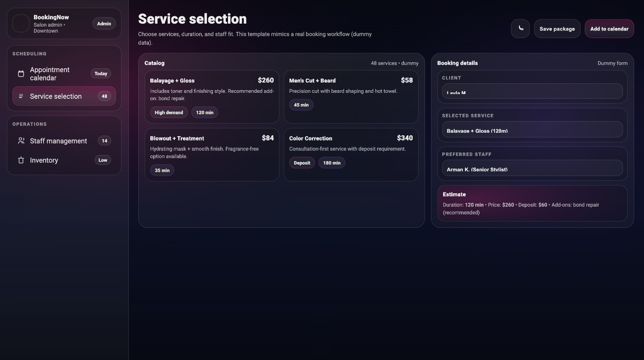Click the Save package button
The width and height of the screenshot is (644, 360).
coord(557,28)
